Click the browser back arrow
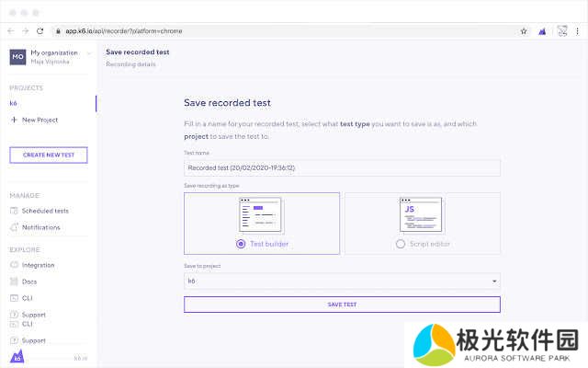Image resolution: width=588 pixels, height=368 pixels. [x=10, y=30]
